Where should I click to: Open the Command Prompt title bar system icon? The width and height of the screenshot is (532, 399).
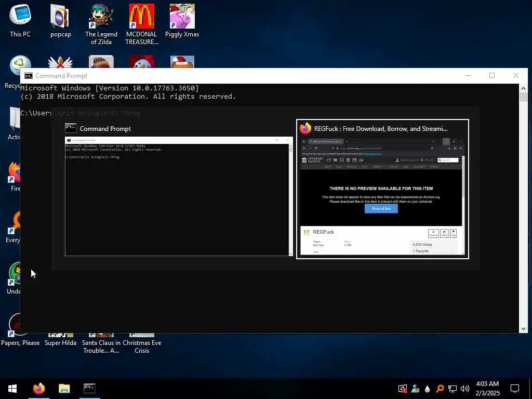click(29, 76)
